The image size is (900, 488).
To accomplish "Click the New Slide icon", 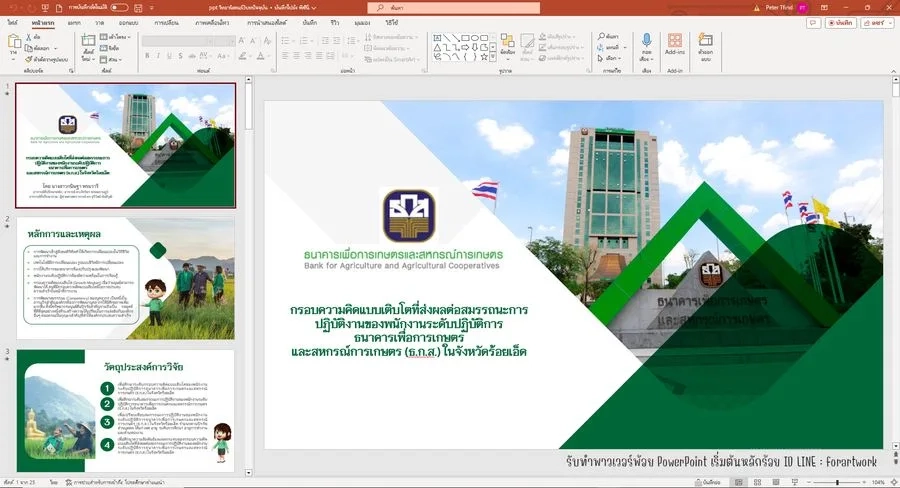I will 88,41.
